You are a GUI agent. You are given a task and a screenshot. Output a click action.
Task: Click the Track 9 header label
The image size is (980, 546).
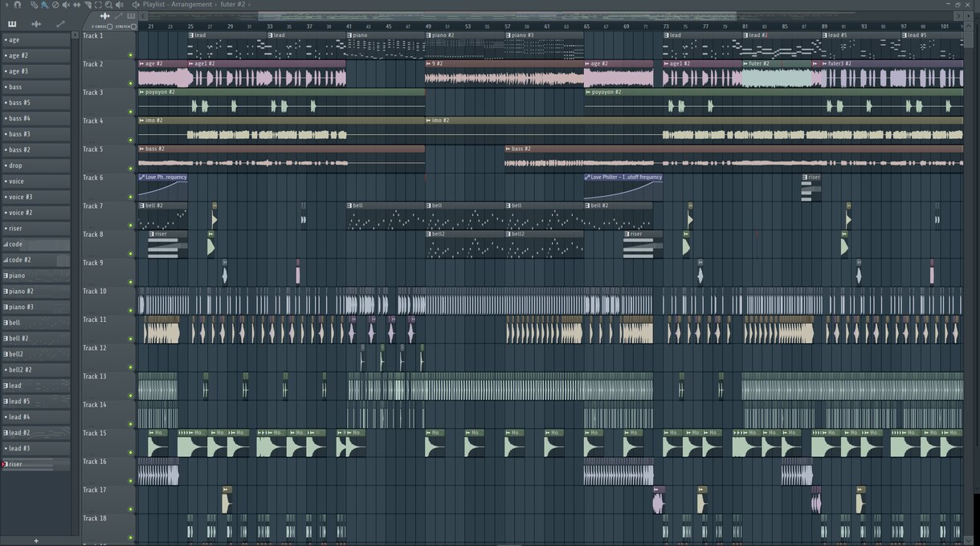pos(93,263)
